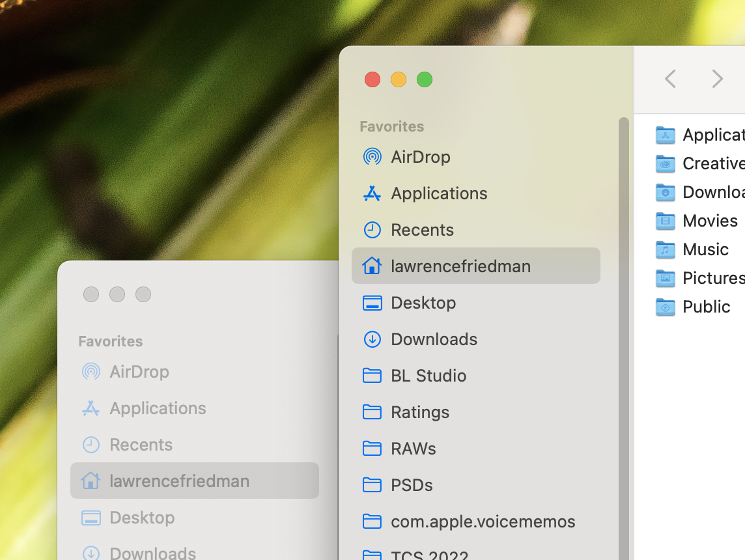Screen dimensions: 745x560
Task: Click the Recents clock icon in the front Finder sidebar
Action: click(x=372, y=230)
